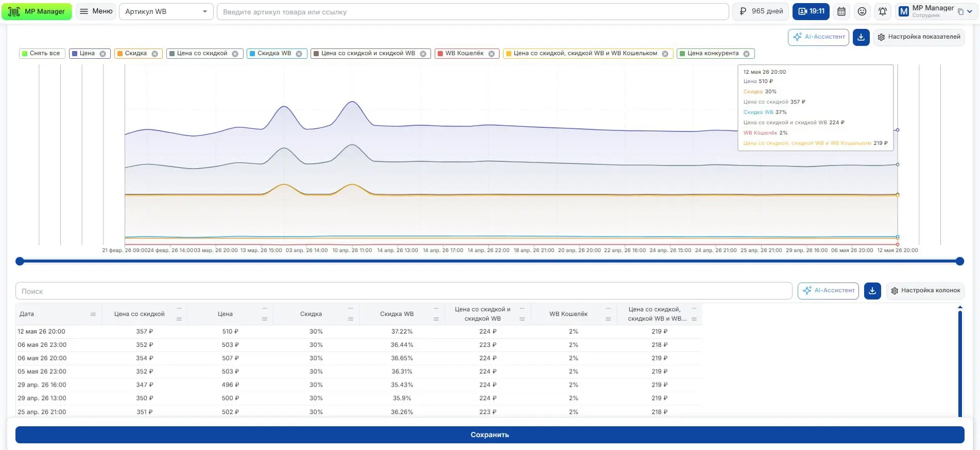
Task: Remove WB Кошелёк series via its x icon
Action: tap(491, 54)
